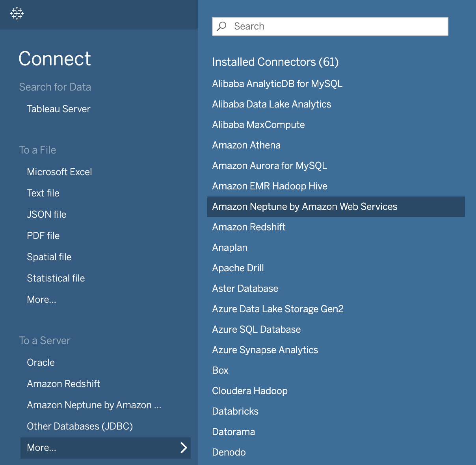
Task: Select Amazon Redshift in left sidebar
Action: click(x=64, y=384)
